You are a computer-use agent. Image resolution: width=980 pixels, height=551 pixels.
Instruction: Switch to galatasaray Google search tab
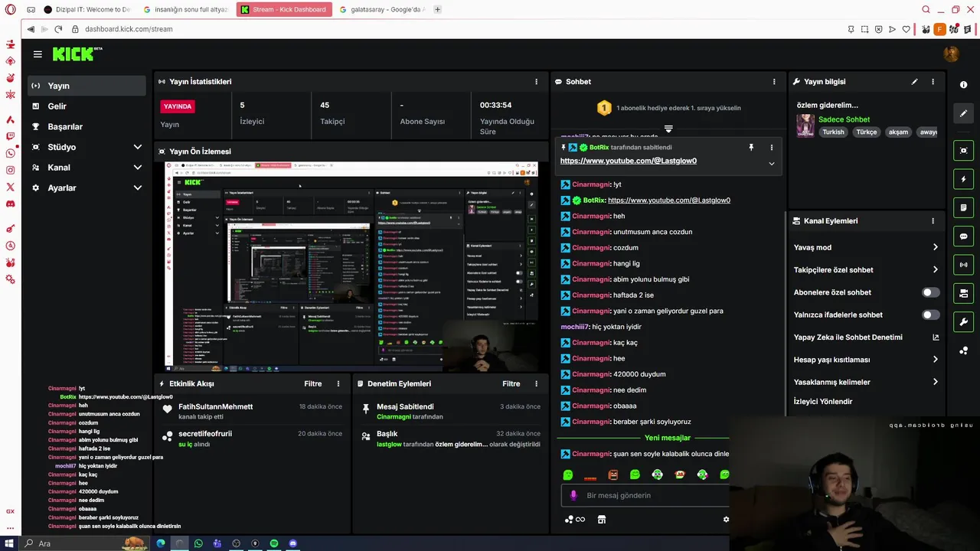[x=381, y=9]
